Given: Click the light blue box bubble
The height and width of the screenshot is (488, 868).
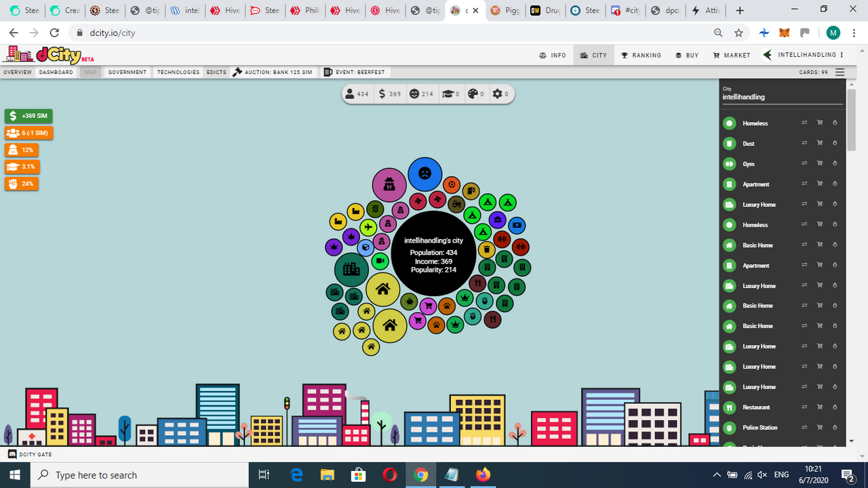Looking at the screenshot, I should tap(366, 247).
